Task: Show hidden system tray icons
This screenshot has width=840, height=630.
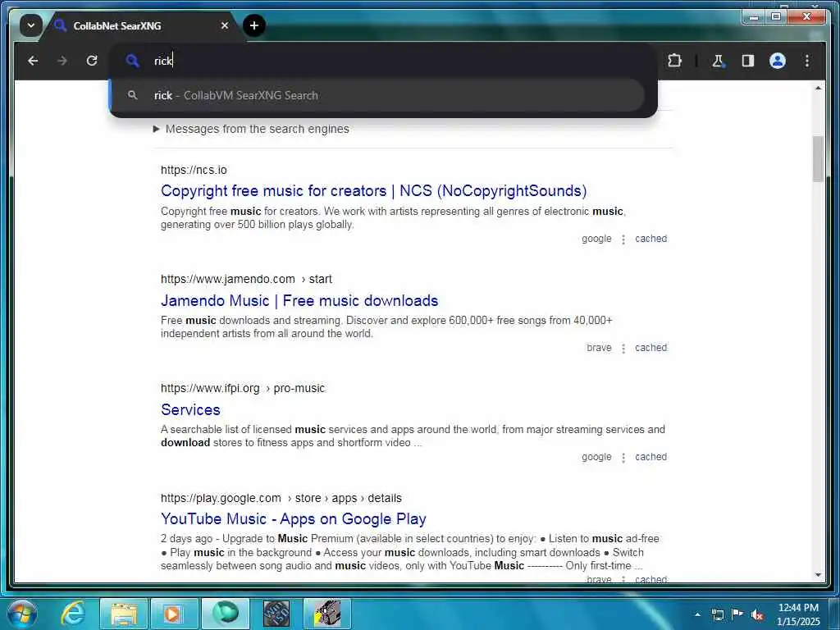Action: click(697, 614)
